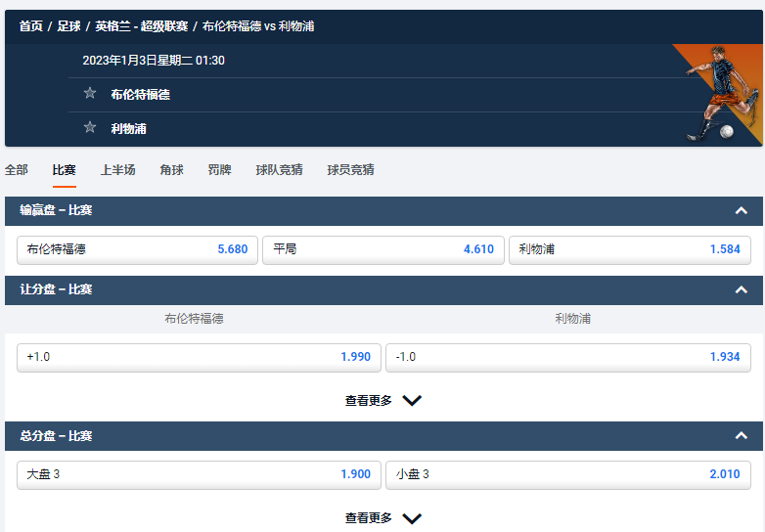Pick the 平局 draw odds 4.610
Screen dimensions: 765x532
click(x=382, y=249)
